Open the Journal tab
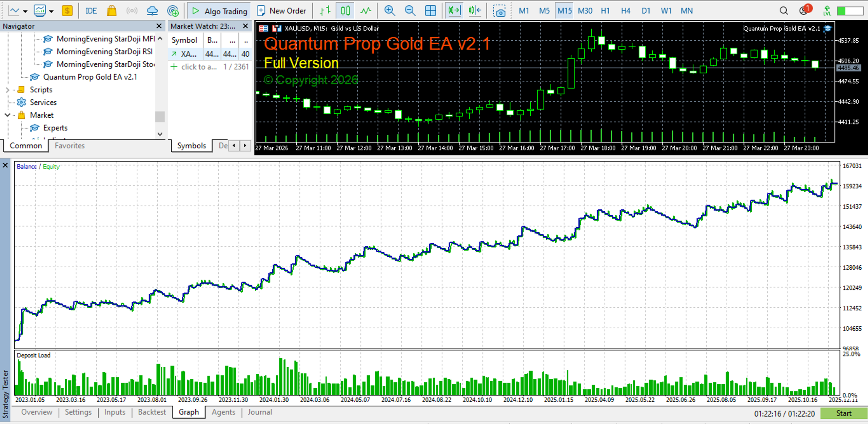The width and height of the screenshot is (868, 424). click(260, 412)
